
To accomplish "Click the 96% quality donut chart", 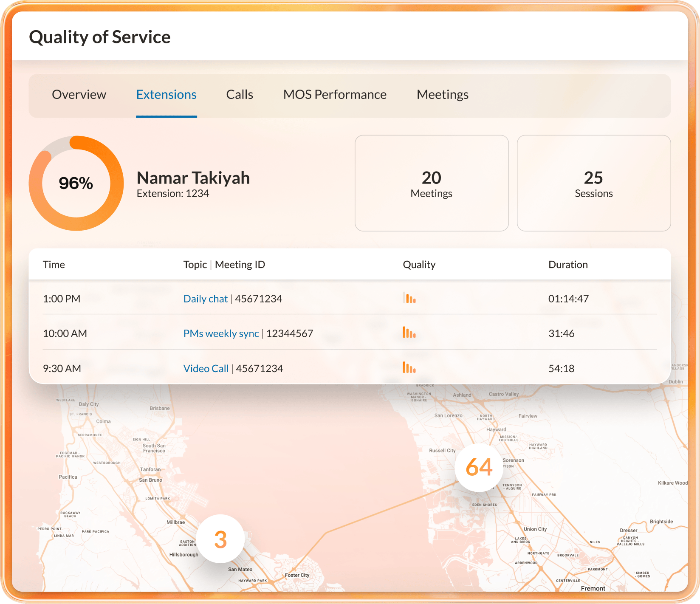I will 76,183.
